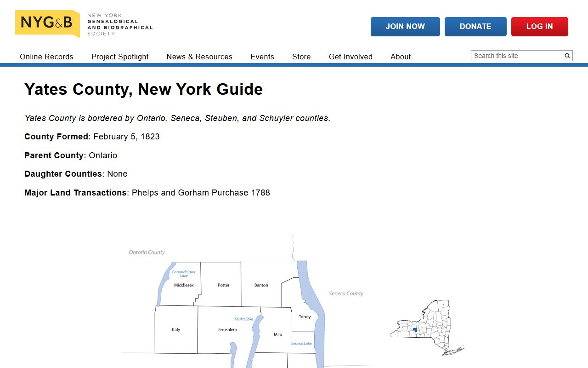Open the Get Involved menu
The height and width of the screenshot is (368, 588).
click(x=351, y=57)
